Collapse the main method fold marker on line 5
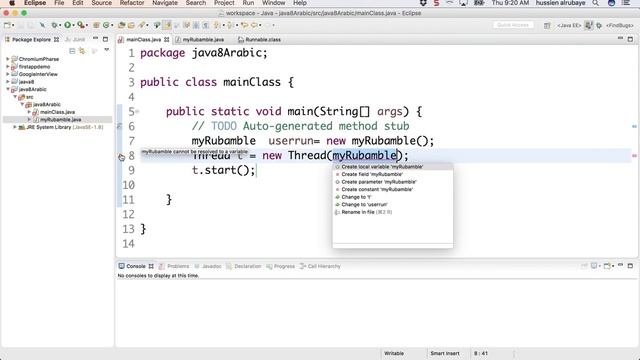Viewport: 640px width, 360px height. point(138,111)
